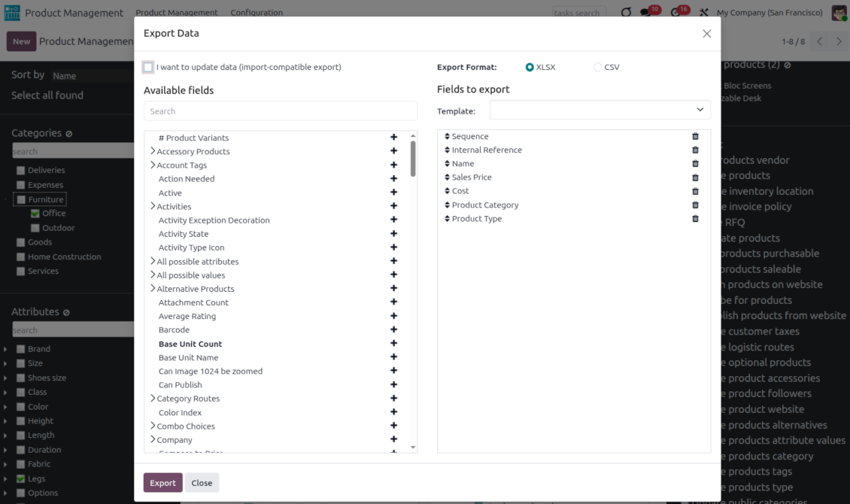Open the debug tools icon in navbar

(x=704, y=13)
